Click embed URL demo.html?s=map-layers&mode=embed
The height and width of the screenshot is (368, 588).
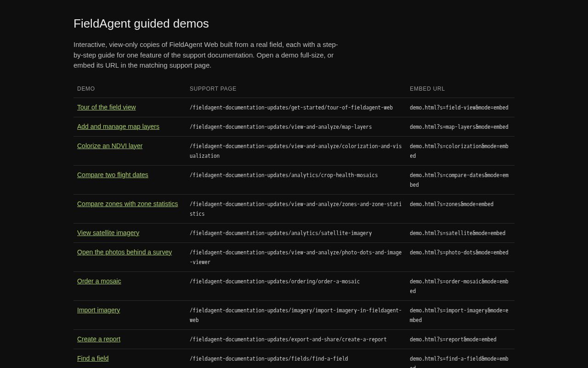459,127
